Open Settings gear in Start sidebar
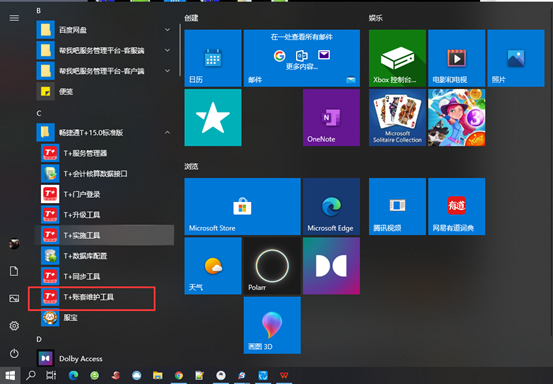Image resolution: width=553 pixels, height=384 pixels. (x=14, y=326)
